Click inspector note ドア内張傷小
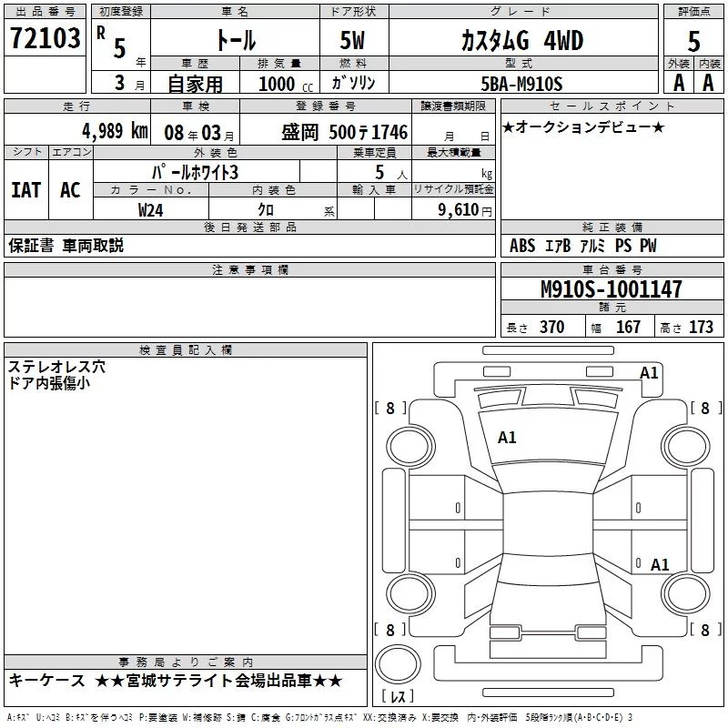The width and height of the screenshot is (728, 728). [x=49, y=383]
